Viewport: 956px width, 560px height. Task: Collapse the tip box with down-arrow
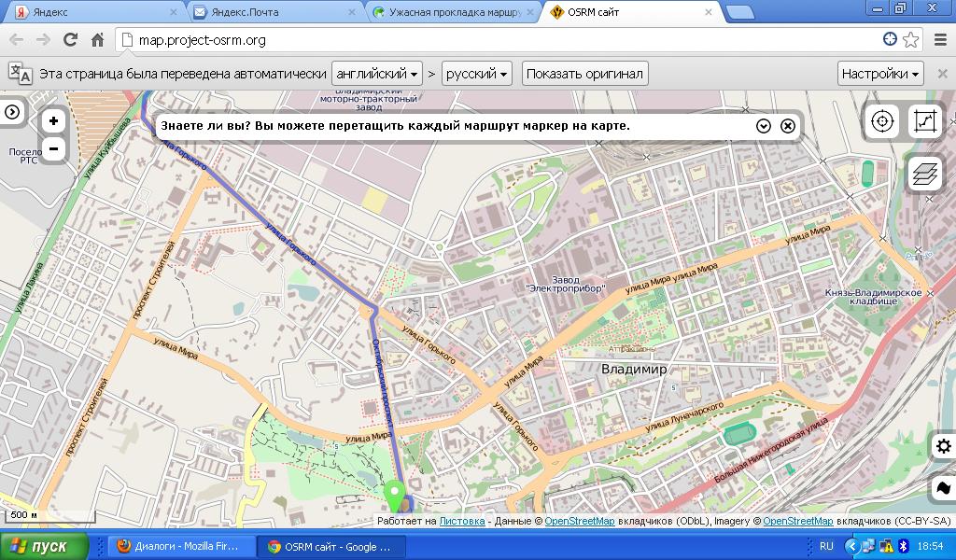[x=764, y=126]
